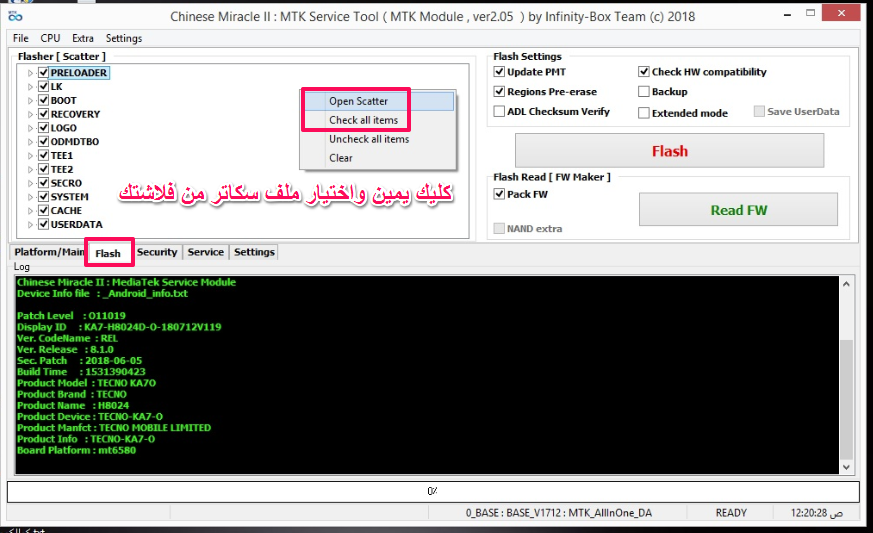
Task: Expand the ODMDTBO tree node
Action: click(31, 142)
